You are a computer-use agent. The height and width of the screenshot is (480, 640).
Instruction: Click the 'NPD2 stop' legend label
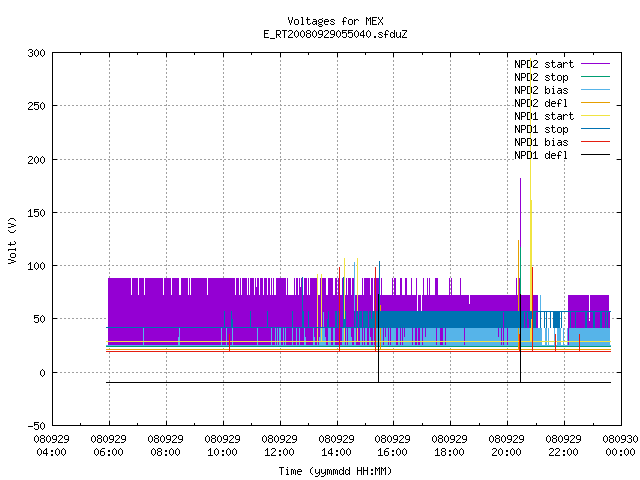tap(541, 77)
